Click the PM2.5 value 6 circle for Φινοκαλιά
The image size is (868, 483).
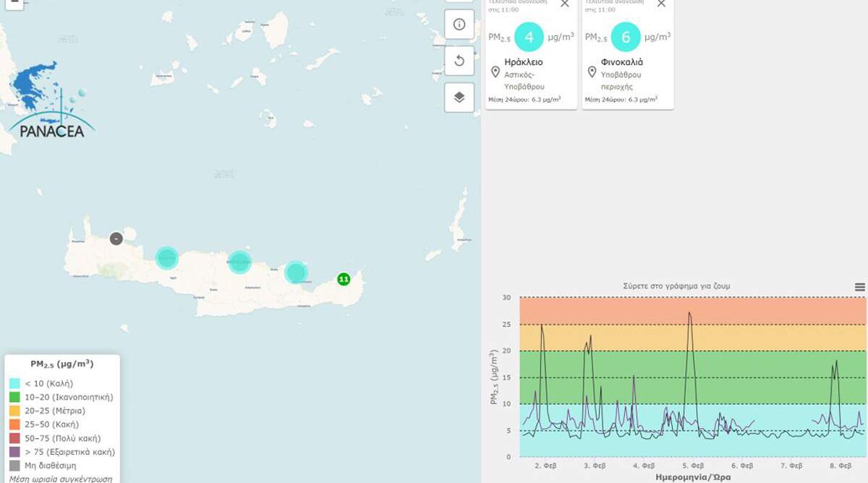point(625,37)
